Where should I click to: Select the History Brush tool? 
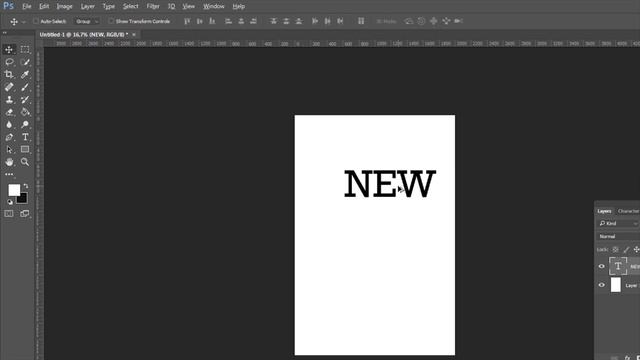click(x=25, y=100)
